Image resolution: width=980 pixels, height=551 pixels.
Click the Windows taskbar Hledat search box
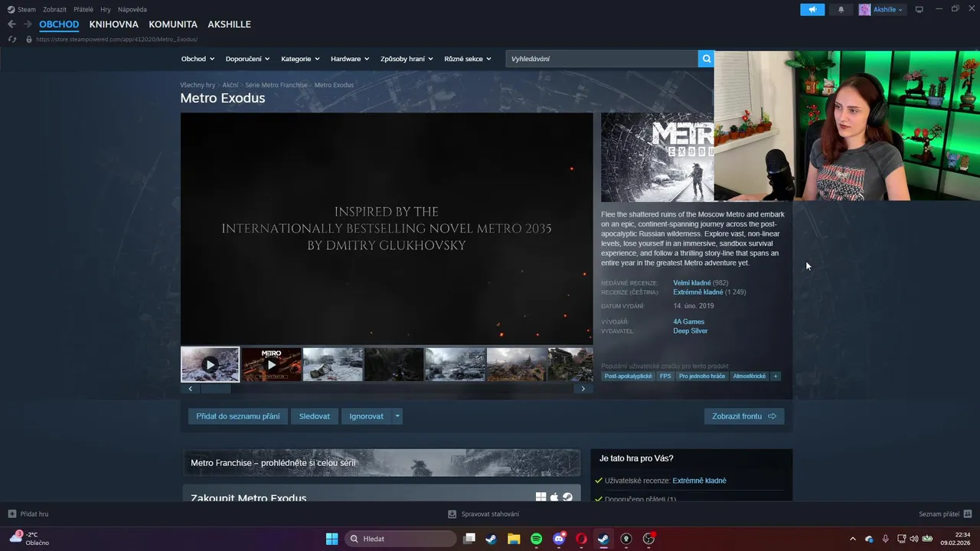[x=400, y=539]
